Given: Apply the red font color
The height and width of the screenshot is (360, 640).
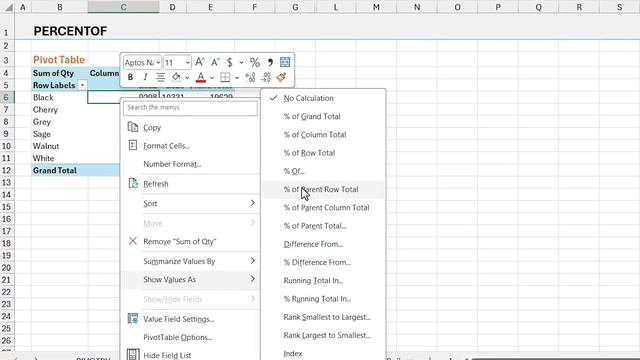Looking at the screenshot, I should click(x=201, y=77).
